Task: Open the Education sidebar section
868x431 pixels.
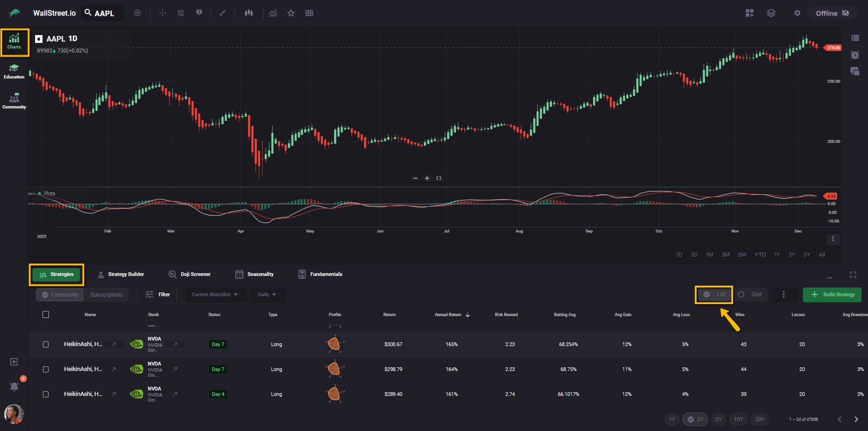Action: pyautogui.click(x=14, y=72)
